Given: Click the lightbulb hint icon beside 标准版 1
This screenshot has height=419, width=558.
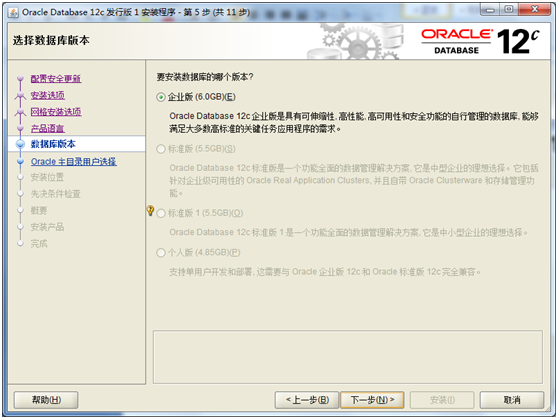Looking at the screenshot, I should [150, 210].
